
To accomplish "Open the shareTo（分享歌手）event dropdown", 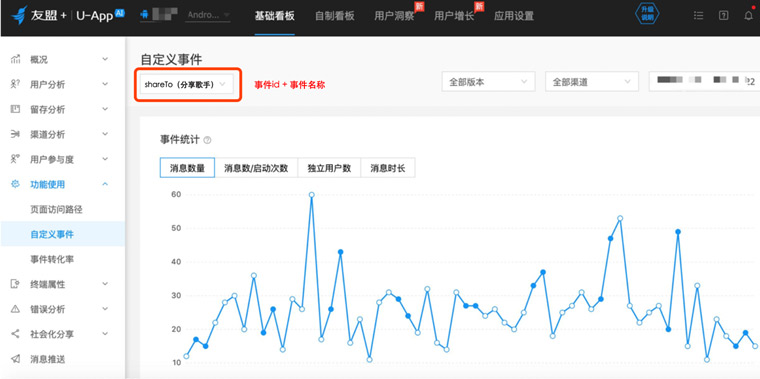I will [x=187, y=84].
